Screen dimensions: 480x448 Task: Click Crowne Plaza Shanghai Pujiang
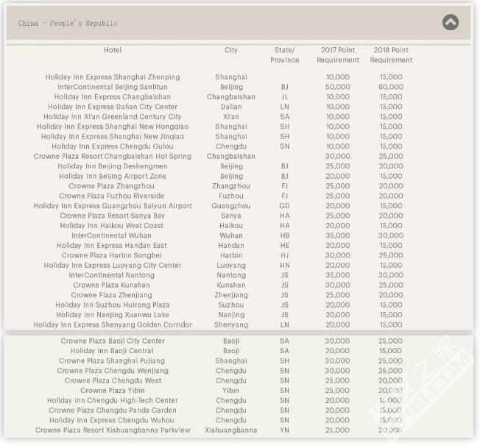pyautogui.click(x=112, y=361)
